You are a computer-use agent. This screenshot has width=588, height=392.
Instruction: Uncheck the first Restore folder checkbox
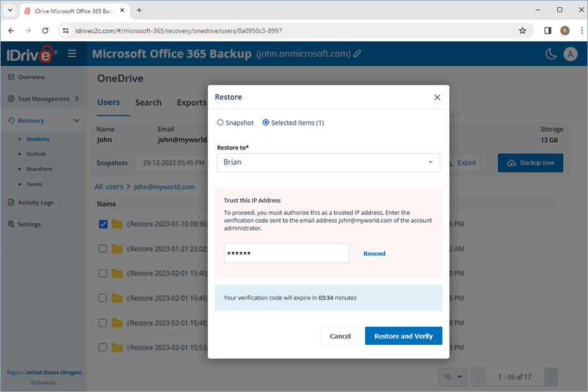103,224
